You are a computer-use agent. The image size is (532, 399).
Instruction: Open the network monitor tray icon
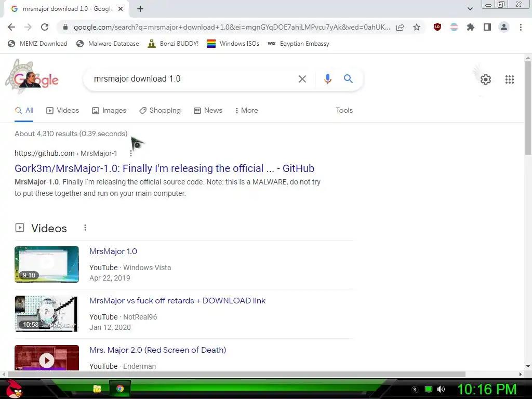point(429,389)
